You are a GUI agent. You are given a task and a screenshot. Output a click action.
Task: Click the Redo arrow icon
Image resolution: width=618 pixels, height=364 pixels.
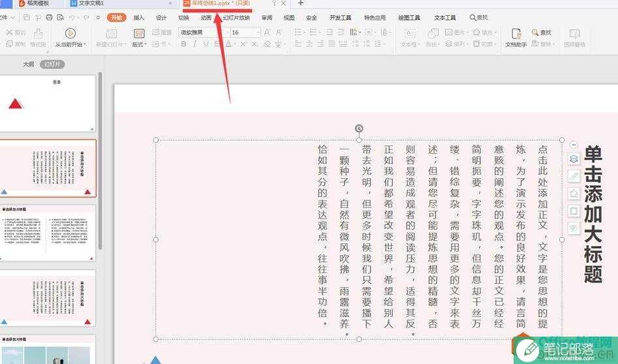(86, 18)
